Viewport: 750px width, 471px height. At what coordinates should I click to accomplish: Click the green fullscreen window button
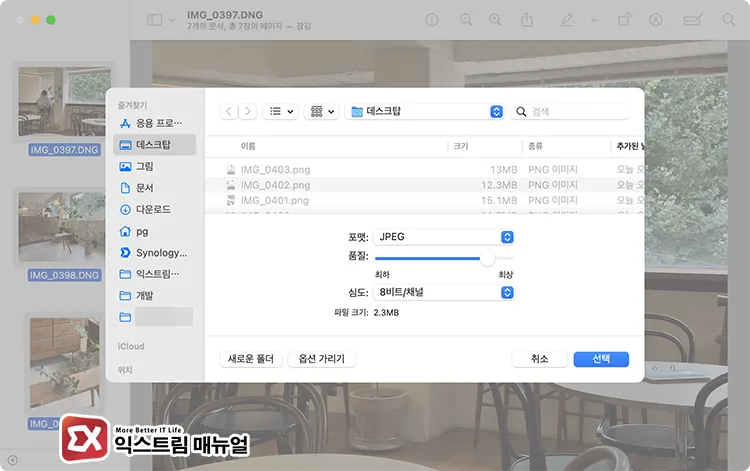[x=51, y=20]
